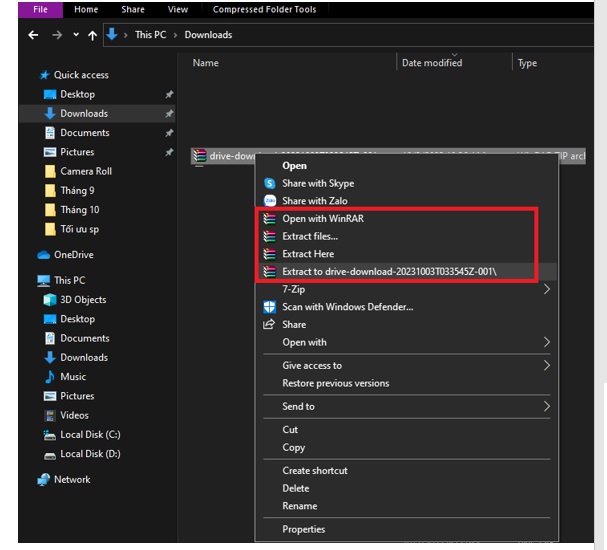Viewport: 607px width, 550px height.
Task: Switch to the View ribbon tab
Action: [178, 10]
